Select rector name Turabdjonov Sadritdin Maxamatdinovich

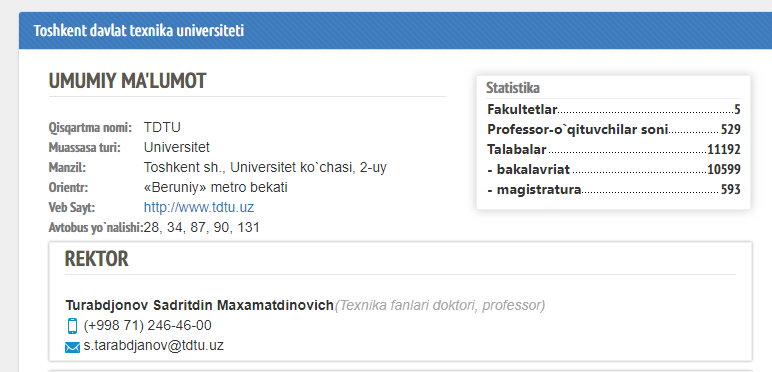pos(199,306)
